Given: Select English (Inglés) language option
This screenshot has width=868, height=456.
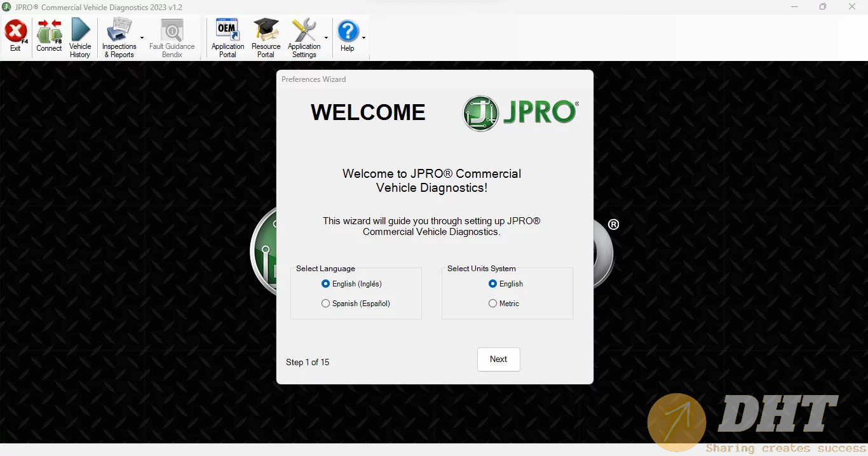Looking at the screenshot, I should [326, 284].
